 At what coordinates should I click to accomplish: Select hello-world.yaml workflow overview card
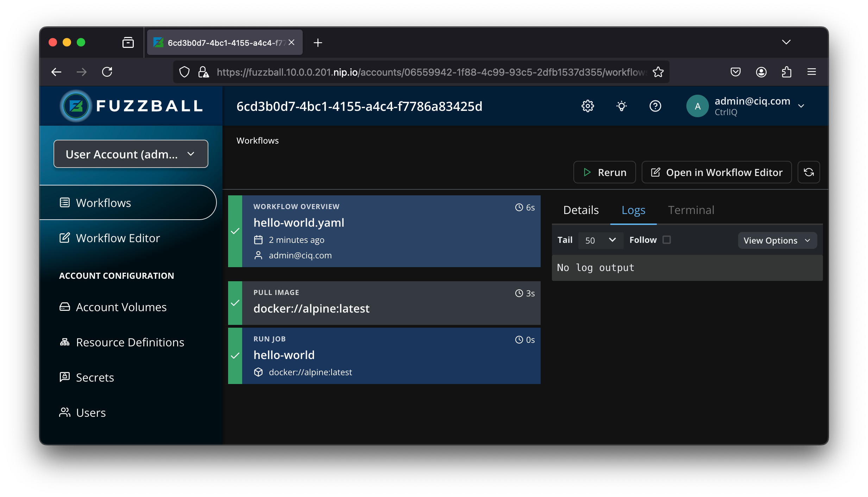384,231
